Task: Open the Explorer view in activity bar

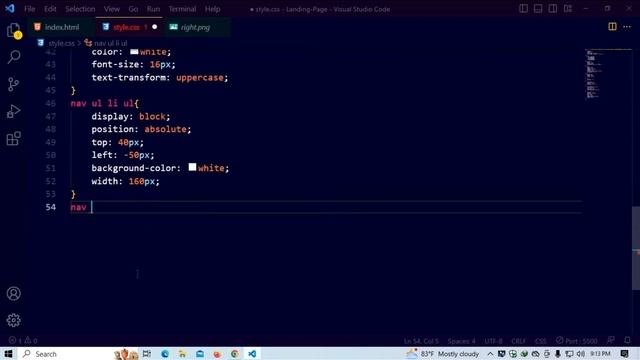Action: tap(13, 30)
